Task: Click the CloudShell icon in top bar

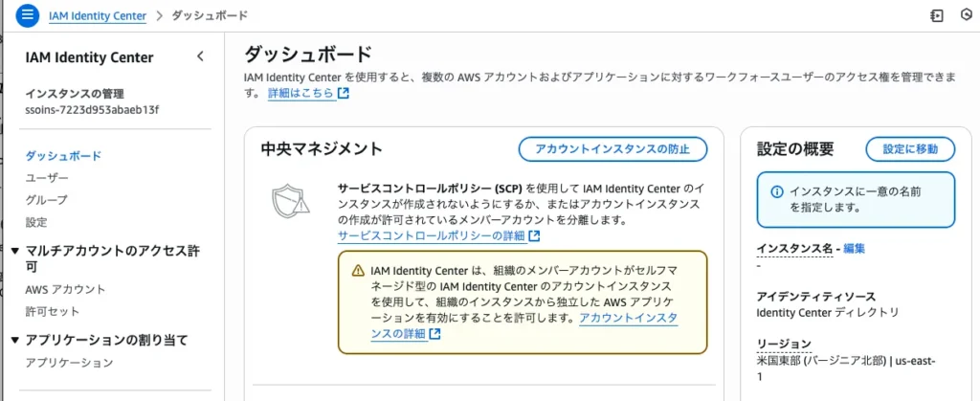Action: [x=936, y=15]
